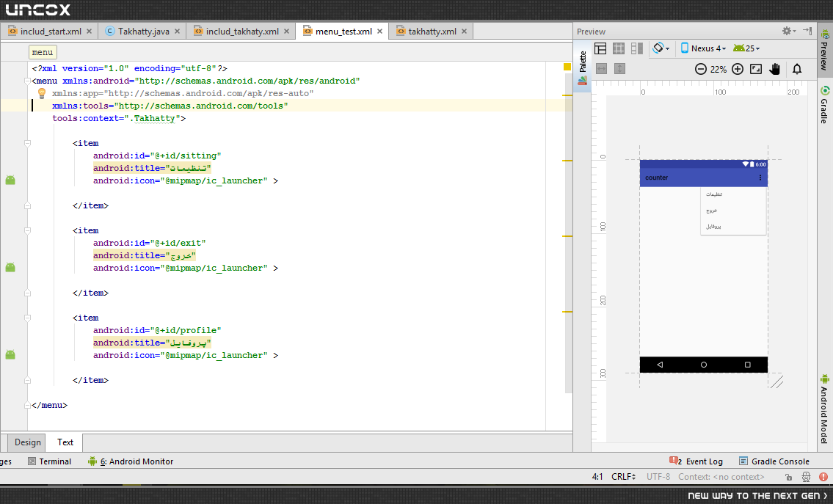Click the tools:context Takhatty attribute
The height and width of the screenshot is (504, 833).
[x=119, y=118]
